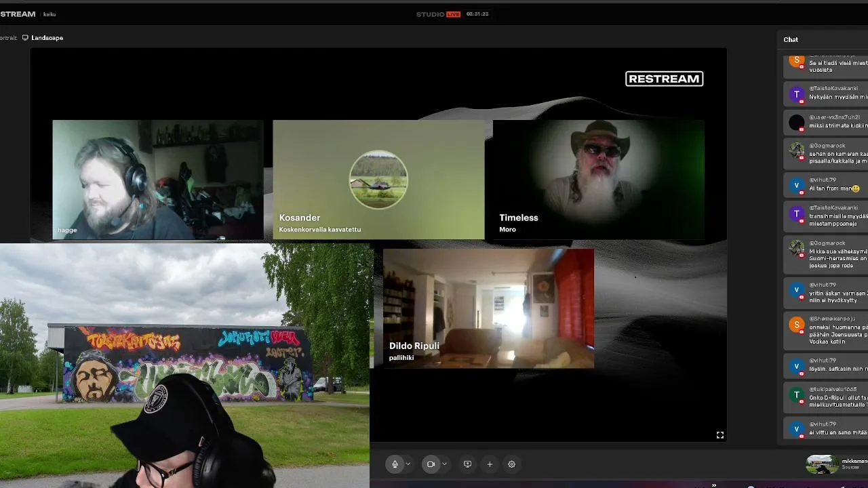This screenshot has height=488, width=868.
Task: Open @TaistoKovakanki's message starting 'Nykyään myydään'
Action: coord(826,93)
